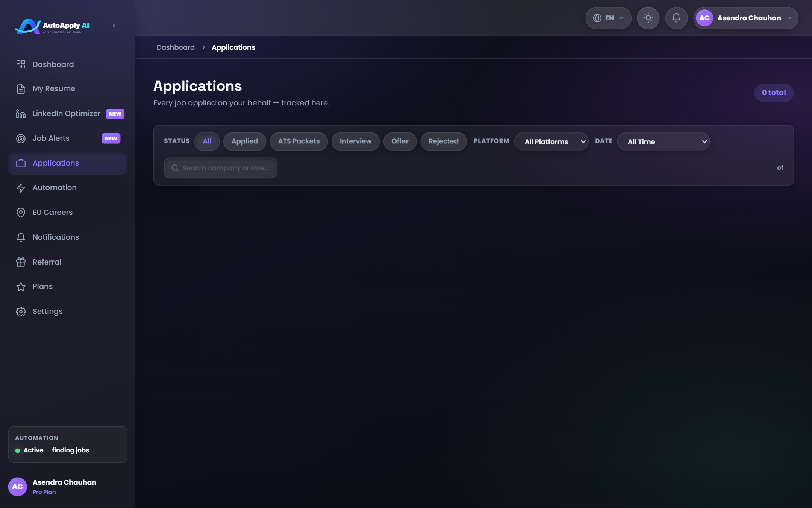Click the AC avatar in the header
The height and width of the screenshot is (508, 812).
[704, 18]
